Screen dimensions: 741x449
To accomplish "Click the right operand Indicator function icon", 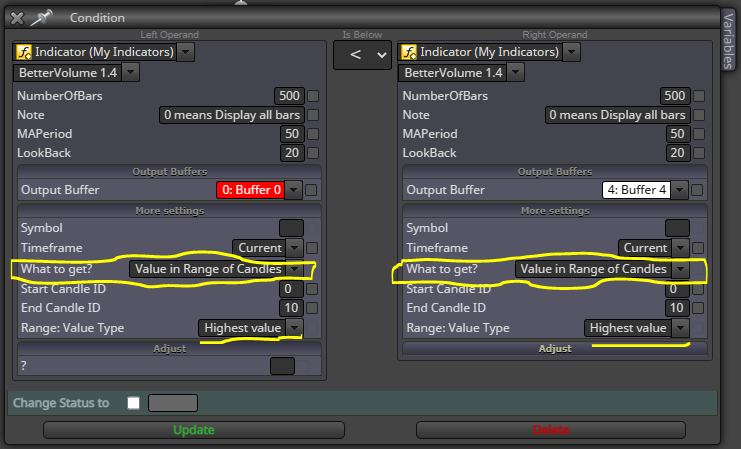I will point(409,52).
